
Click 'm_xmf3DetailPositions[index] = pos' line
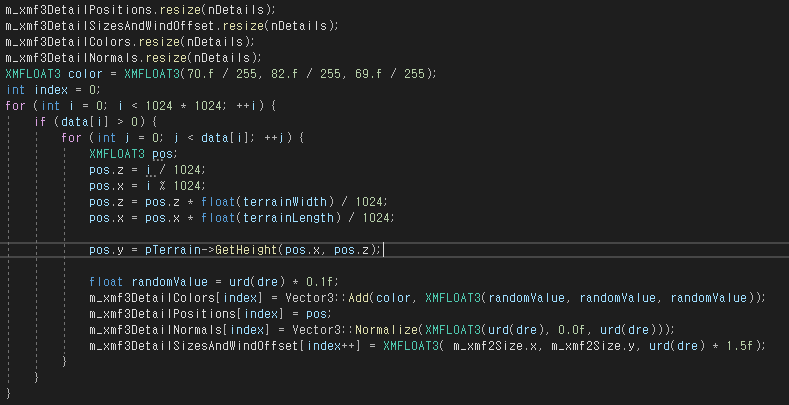click(x=208, y=314)
